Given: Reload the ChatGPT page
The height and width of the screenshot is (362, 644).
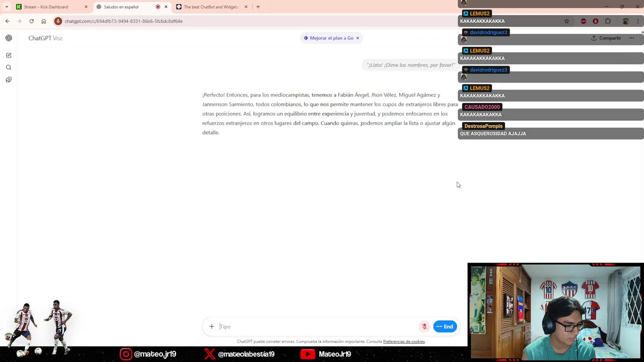Looking at the screenshot, I should pos(31,21).
